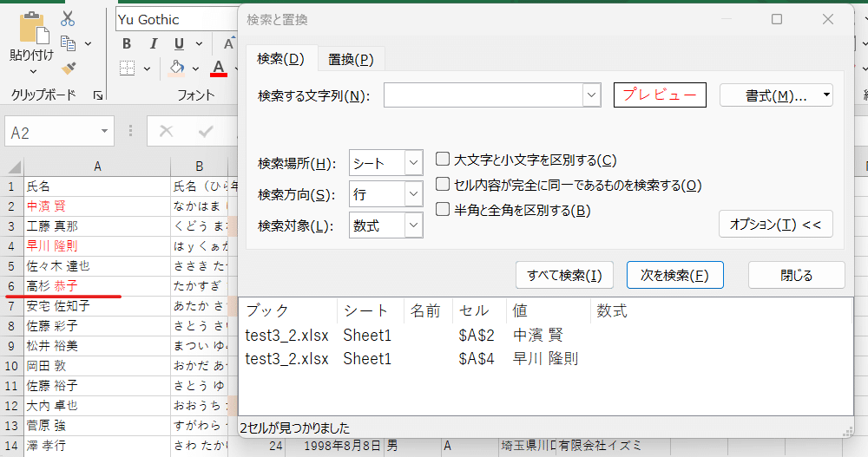Select row 6 header

pos(11,286)
